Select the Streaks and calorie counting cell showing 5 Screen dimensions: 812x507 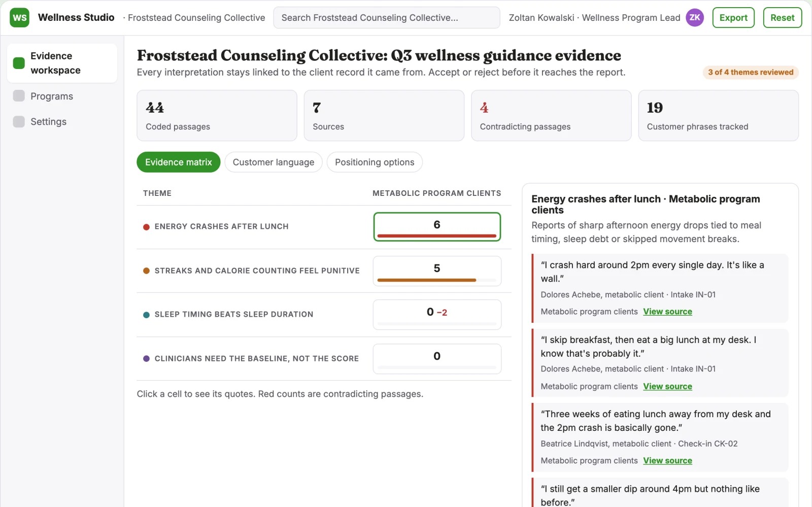pos(437,271)
